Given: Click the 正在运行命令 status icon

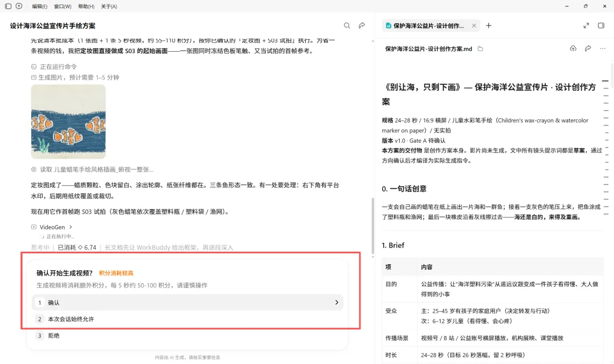Looking at the screenshot, I should 34,67.
